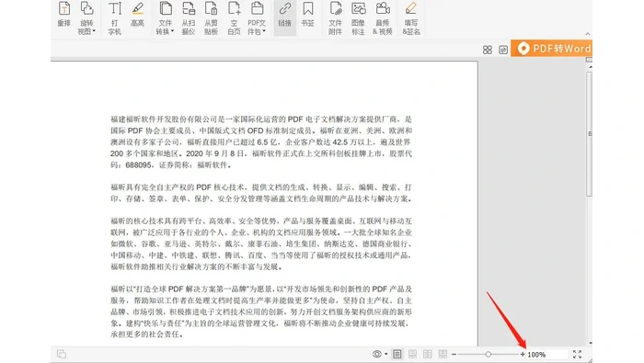Insert a 空白页 blank page
This screenshot has height=363, width=644.
point(234,18)
